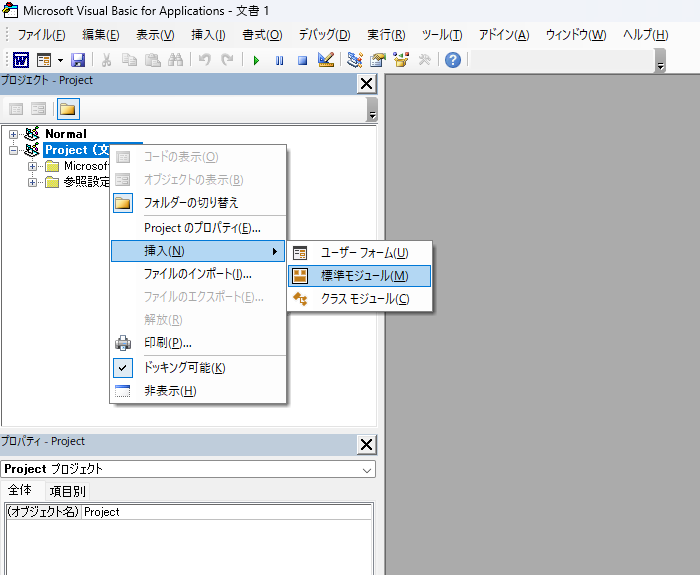Screen dimensions: 700x575
Task: Click the Copy toolbar icon
Action: coord(129,59)
